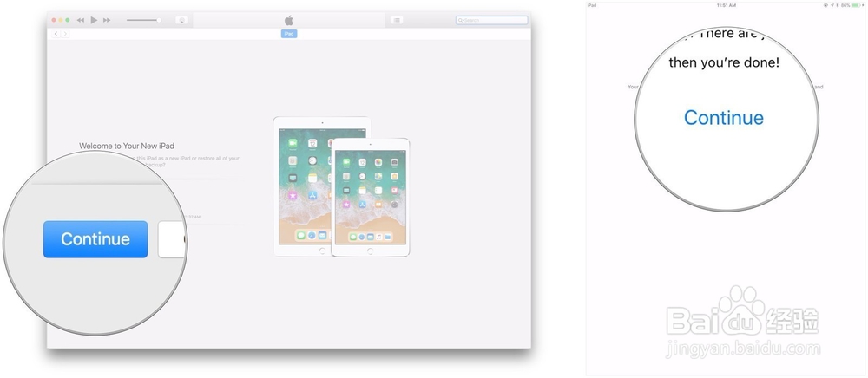This screenshot has width=868, height=378.
Task: Maximize iTunes using the green button
Action: [x=68, y=20]
